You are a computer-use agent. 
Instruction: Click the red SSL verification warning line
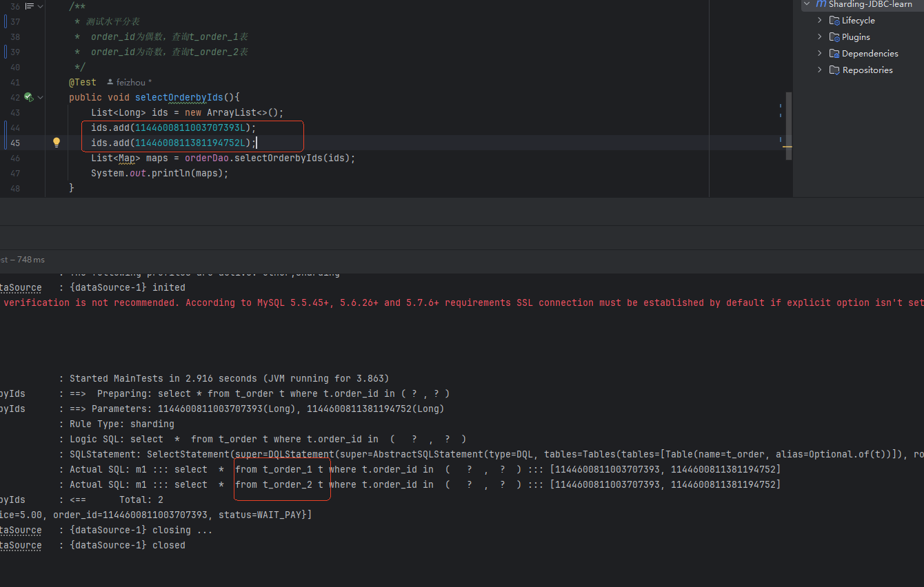tap(462, 302)
